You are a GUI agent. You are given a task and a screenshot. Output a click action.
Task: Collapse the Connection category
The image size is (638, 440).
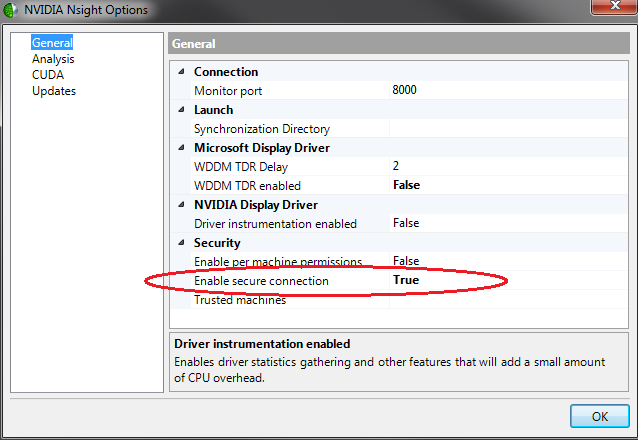(181, 72)
